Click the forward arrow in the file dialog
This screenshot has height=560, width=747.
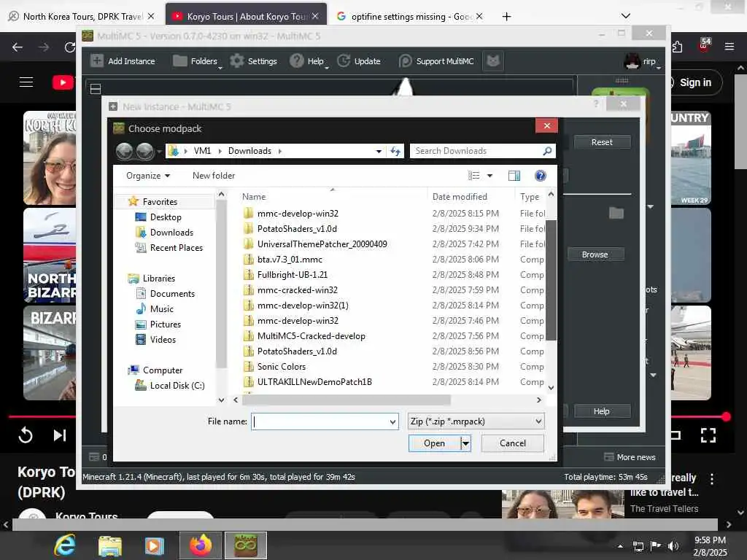145,151
